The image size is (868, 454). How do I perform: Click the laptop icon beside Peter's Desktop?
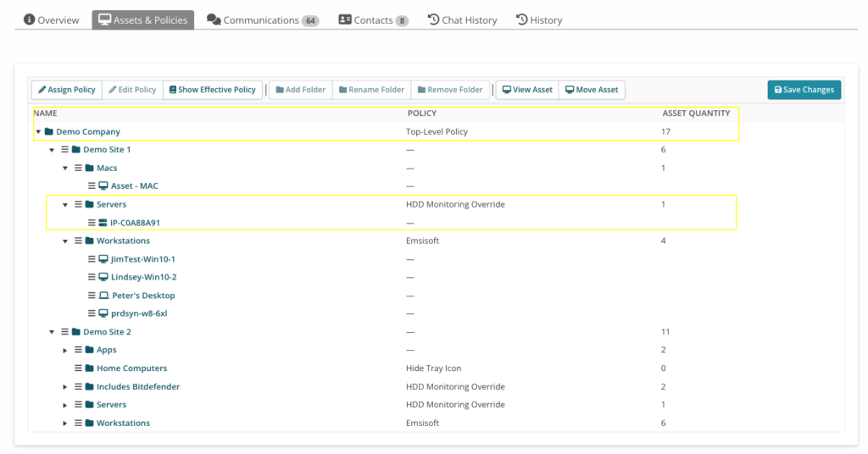(103, 296)
